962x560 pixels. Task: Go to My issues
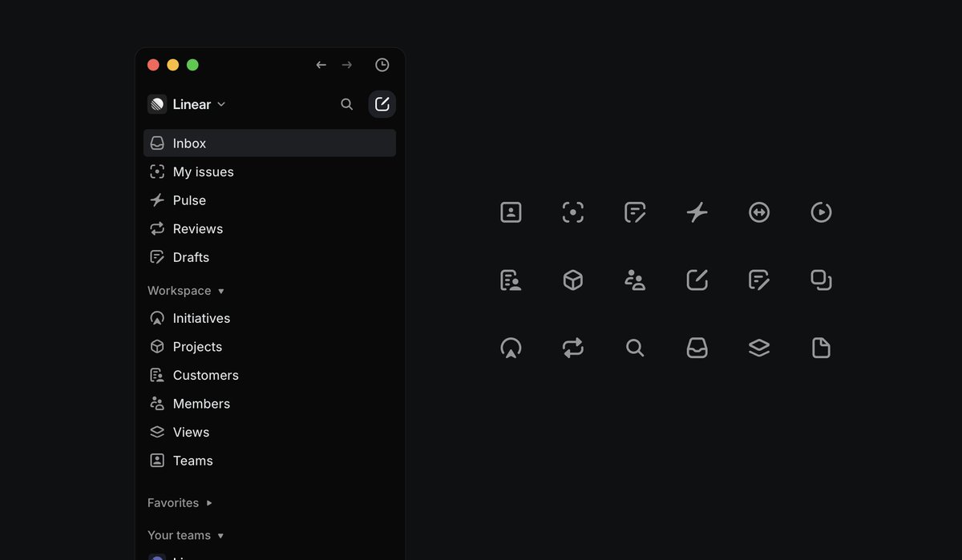tap(269, 171)
